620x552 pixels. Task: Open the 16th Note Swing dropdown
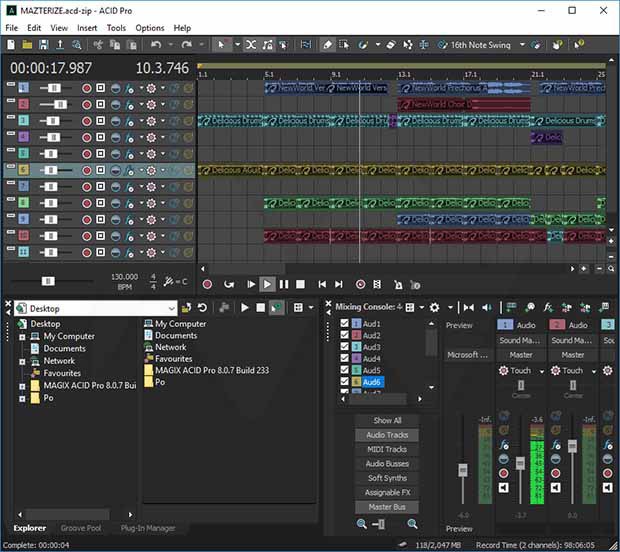click(x=522, y=45)
